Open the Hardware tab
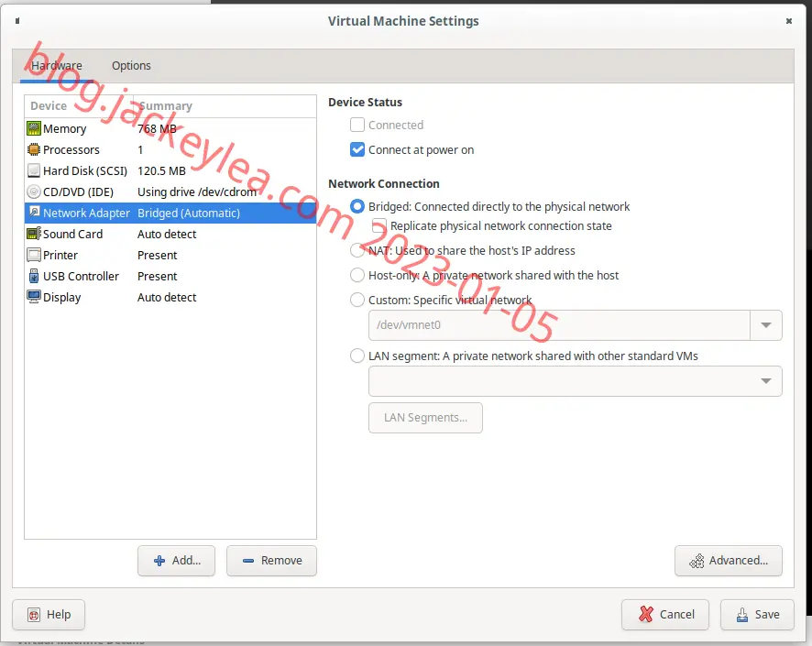Screen dimensions: 812x646 pyautogui.click(x=57, y=66)
